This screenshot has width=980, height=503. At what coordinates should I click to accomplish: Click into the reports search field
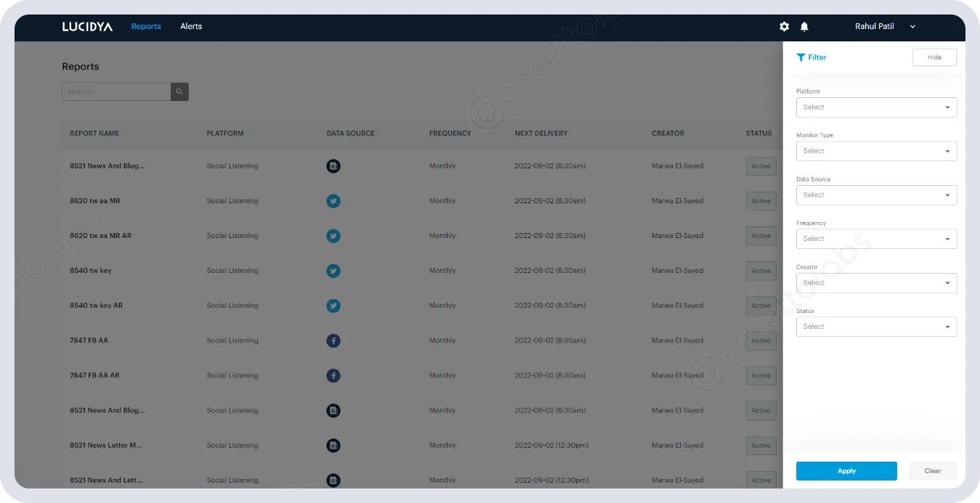tap(116, 91)
